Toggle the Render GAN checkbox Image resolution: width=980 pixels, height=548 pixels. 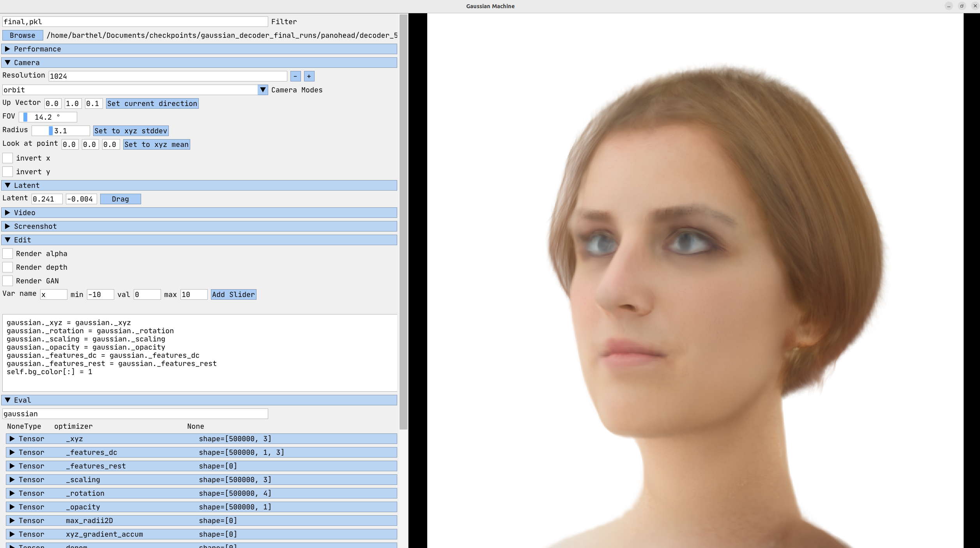7,281
